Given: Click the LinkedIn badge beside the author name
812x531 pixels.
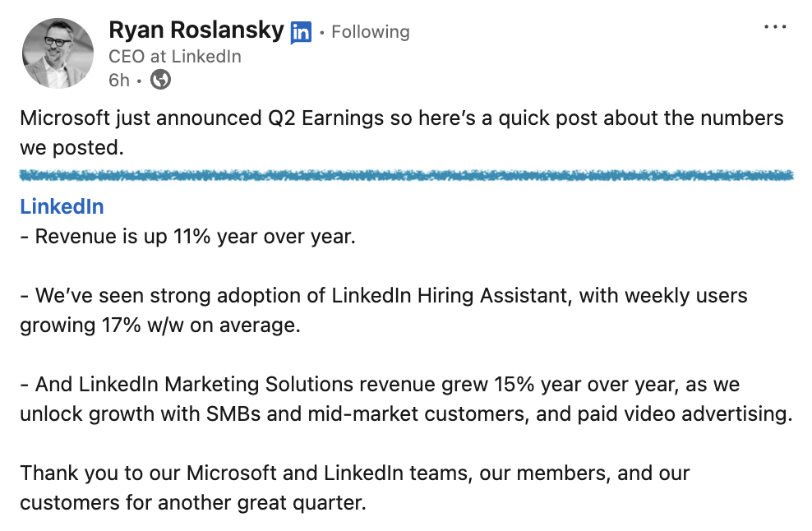Looking at the screenshot, I should point(301,32).
